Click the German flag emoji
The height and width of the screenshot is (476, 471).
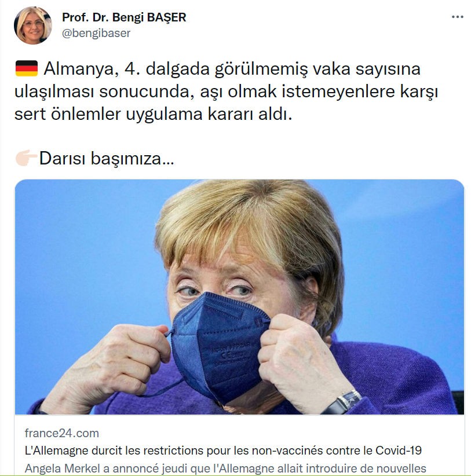[x=27, y=68]
